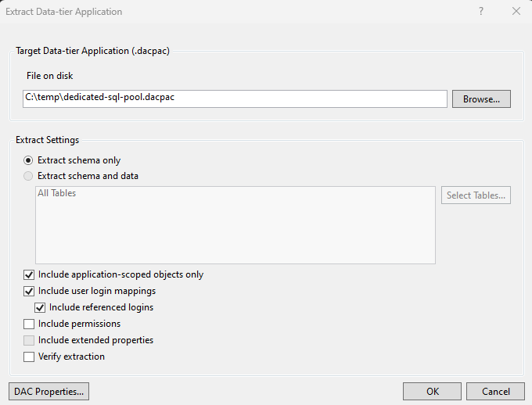Click the All Tables list box
The height and width of the screenshot is (405, 532).
pyautogui.click(x=235, y=225)
